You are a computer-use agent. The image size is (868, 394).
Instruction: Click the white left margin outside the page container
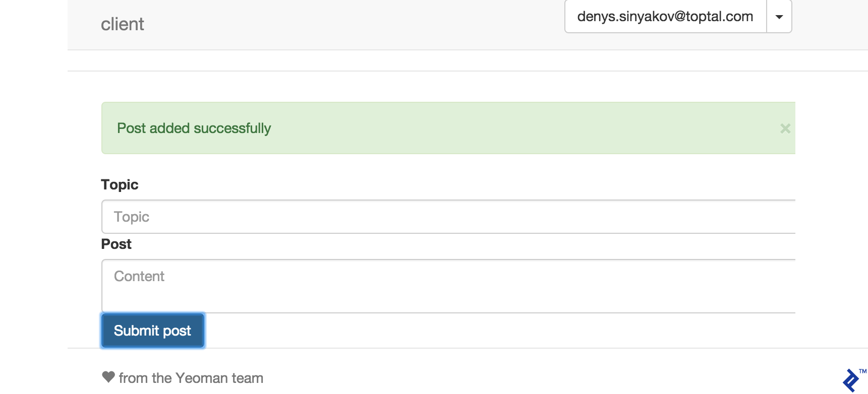pyautogui.click(x=33, y=202)
